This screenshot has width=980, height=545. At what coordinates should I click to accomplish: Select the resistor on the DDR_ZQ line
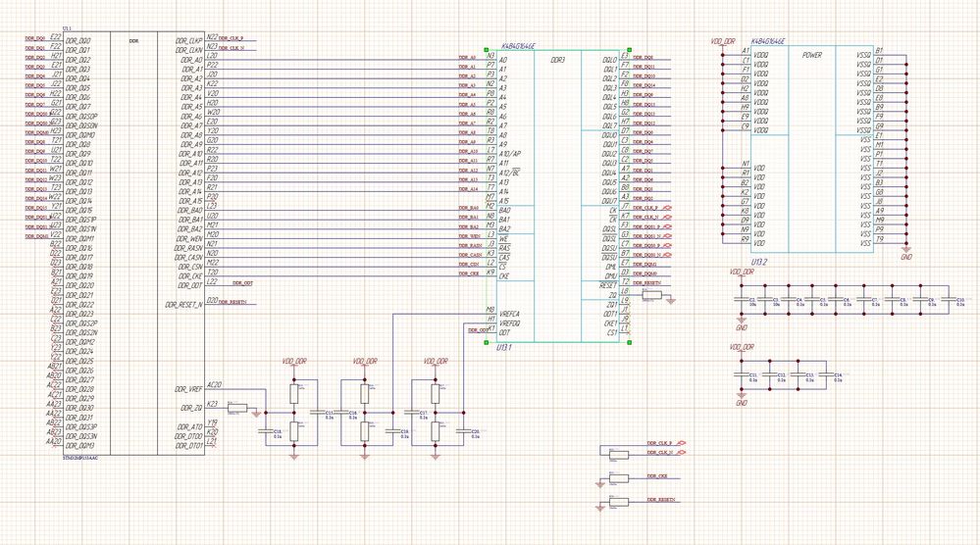[237, 409]
